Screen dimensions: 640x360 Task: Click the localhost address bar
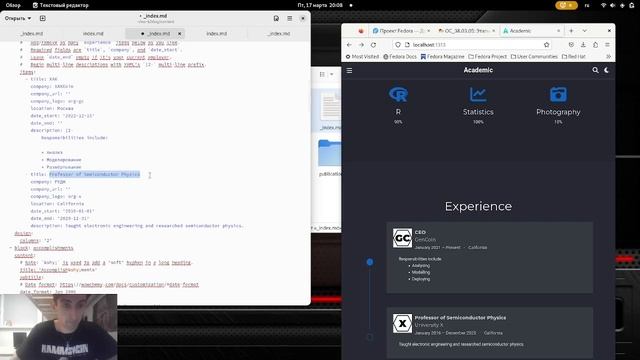pos(473,44)
